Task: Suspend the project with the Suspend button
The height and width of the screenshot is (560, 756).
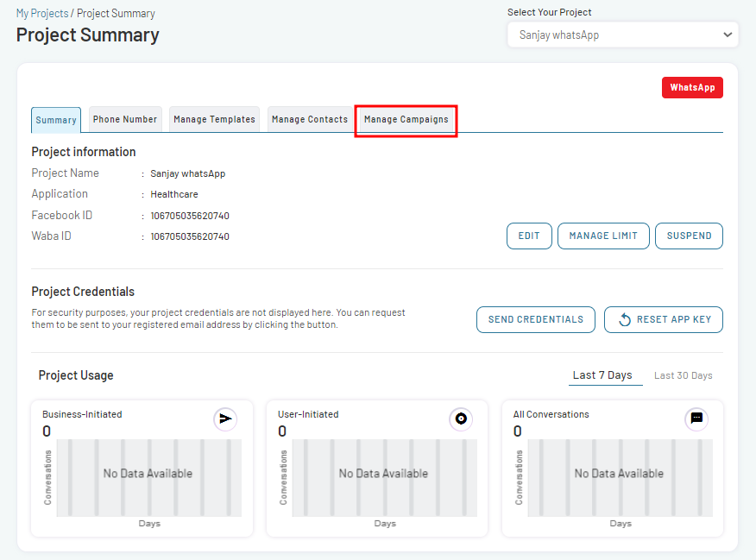Action: point(689,236)
